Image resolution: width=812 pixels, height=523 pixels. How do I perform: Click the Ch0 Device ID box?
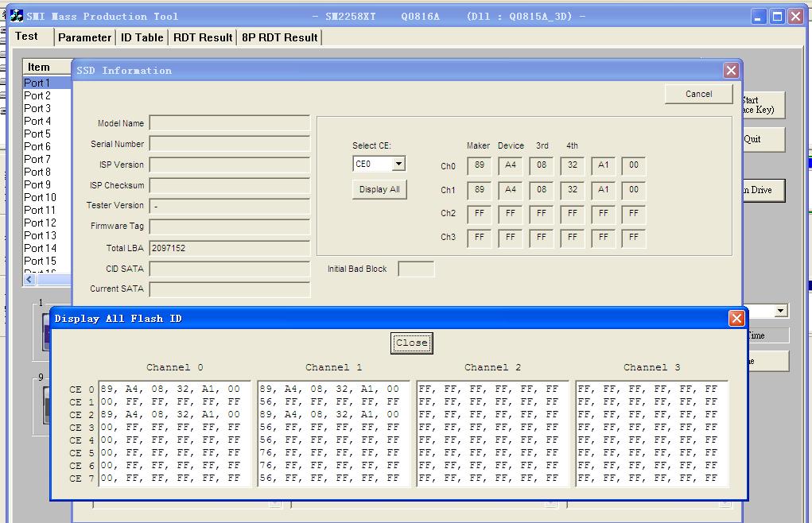[510, 165]
